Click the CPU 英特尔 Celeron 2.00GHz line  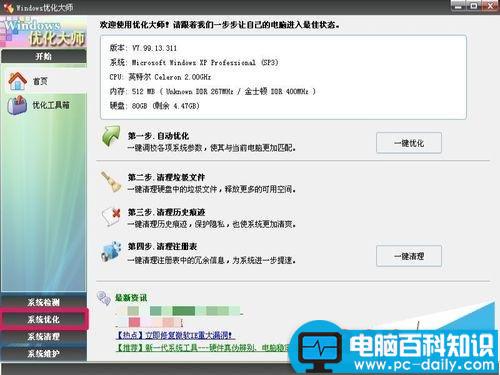click(x=160, y=77)
